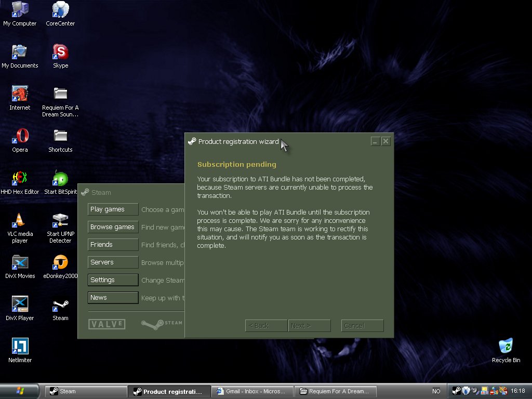This screenshot has width=532, height=399.
Task: Switch to Steam taskbar button
Action: [86, 391]
